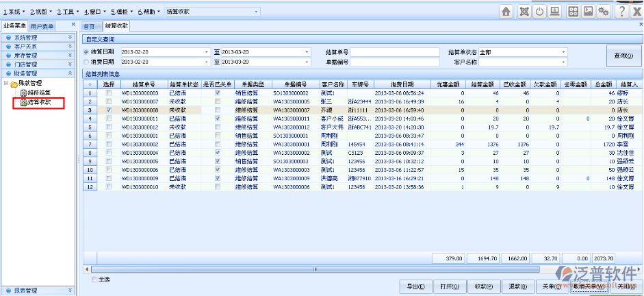The height and width of the screenshot is (296, 644).
Task: Click the 查询 button
Action: [623, 56]
